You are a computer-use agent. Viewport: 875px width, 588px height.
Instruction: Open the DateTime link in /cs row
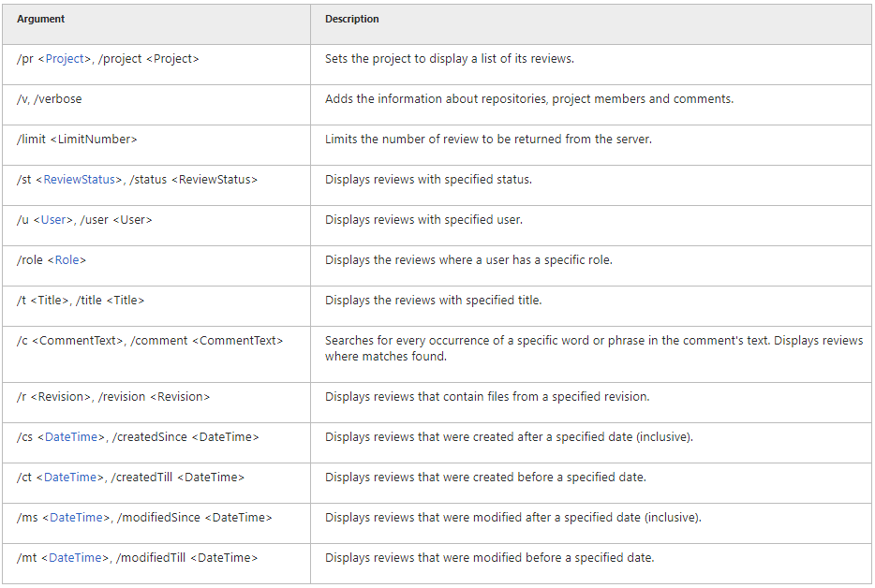(x=71, y=437)
